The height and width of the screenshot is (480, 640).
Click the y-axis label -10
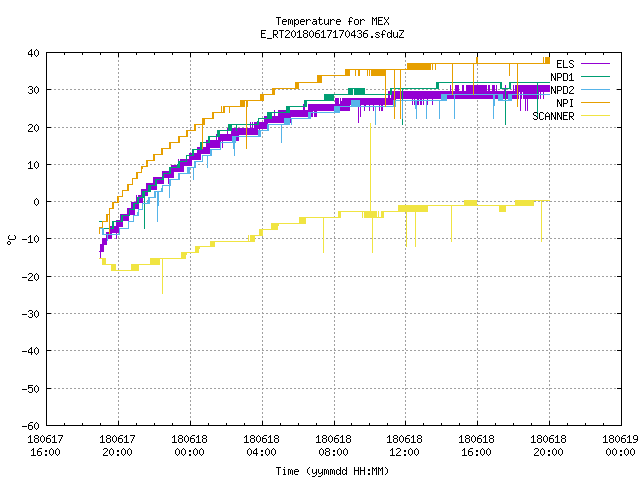[31, 239]
